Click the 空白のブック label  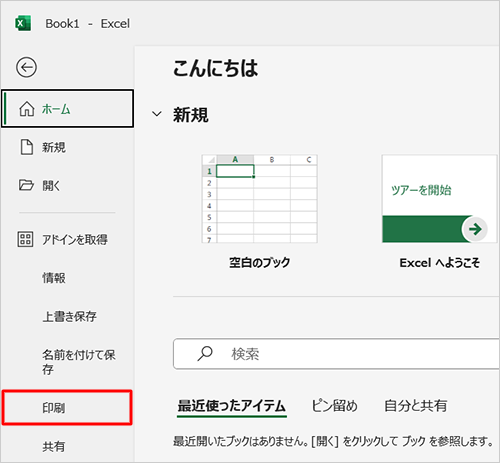tap(259, 263)
